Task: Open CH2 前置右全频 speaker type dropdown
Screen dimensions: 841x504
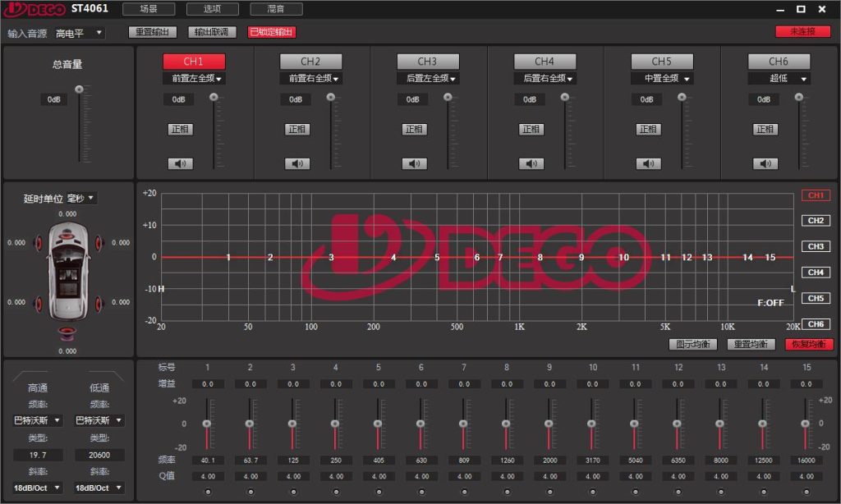Action: point(311,78)
